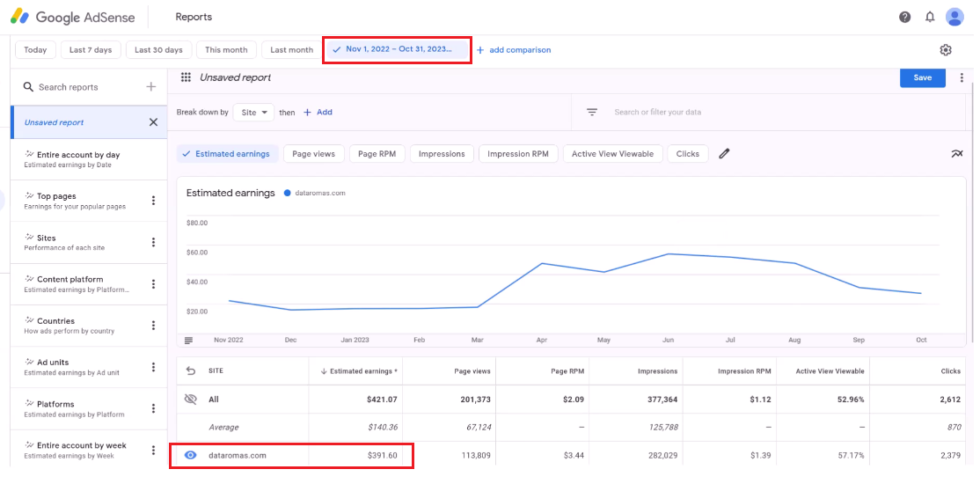Select Last month range

pos(292,50)
